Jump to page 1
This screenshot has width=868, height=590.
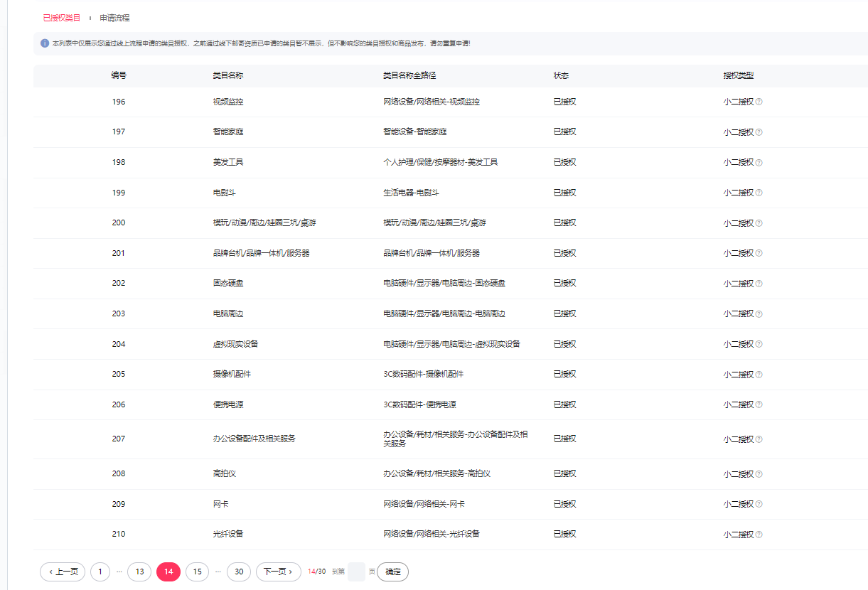[100, 572]
